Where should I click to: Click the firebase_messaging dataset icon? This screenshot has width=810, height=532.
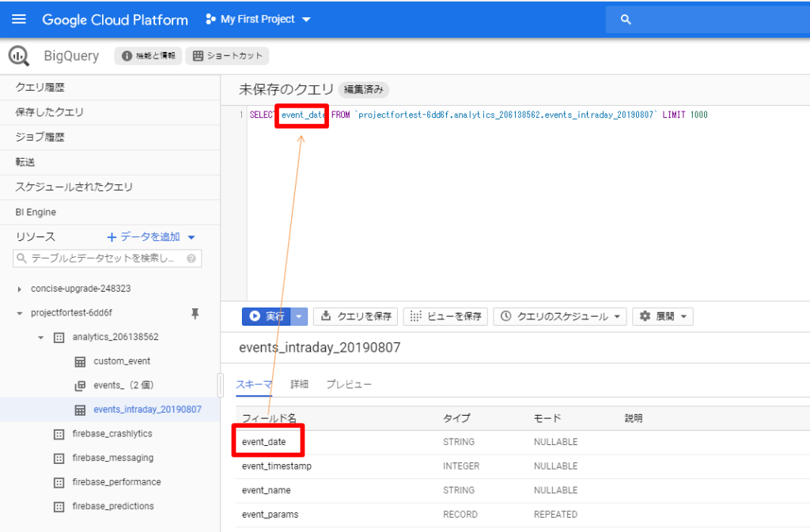(59, 458)
